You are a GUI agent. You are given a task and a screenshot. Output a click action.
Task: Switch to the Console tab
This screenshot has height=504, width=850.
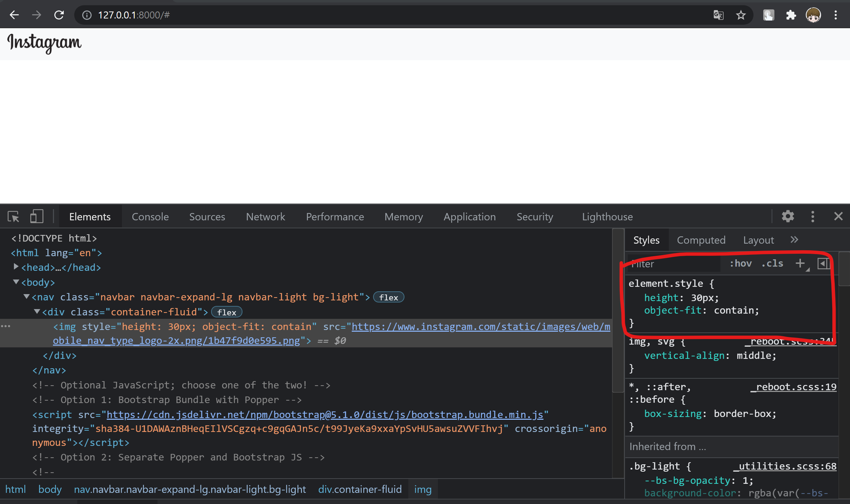tap(150, 216)
